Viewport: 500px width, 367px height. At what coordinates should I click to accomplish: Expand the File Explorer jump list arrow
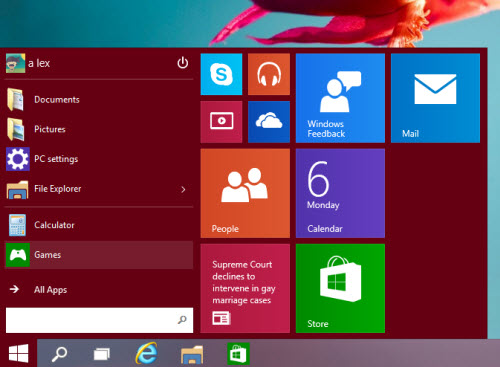[183, 189]
